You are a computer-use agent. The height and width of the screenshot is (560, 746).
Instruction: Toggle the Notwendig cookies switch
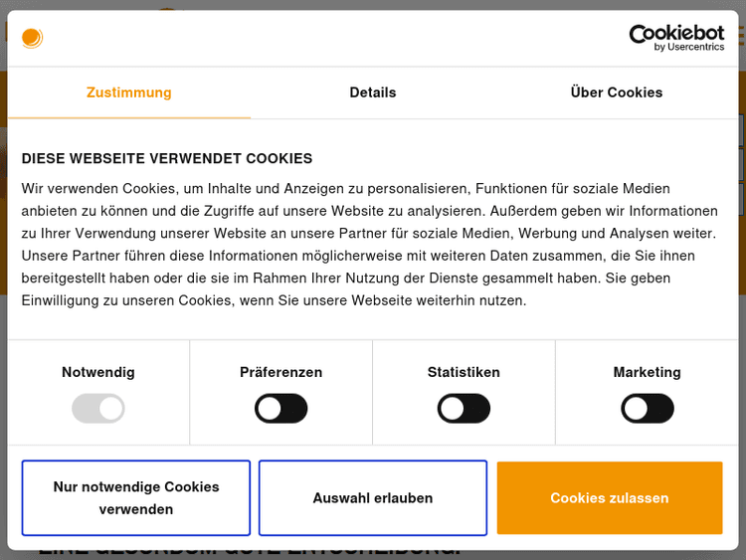98,408
